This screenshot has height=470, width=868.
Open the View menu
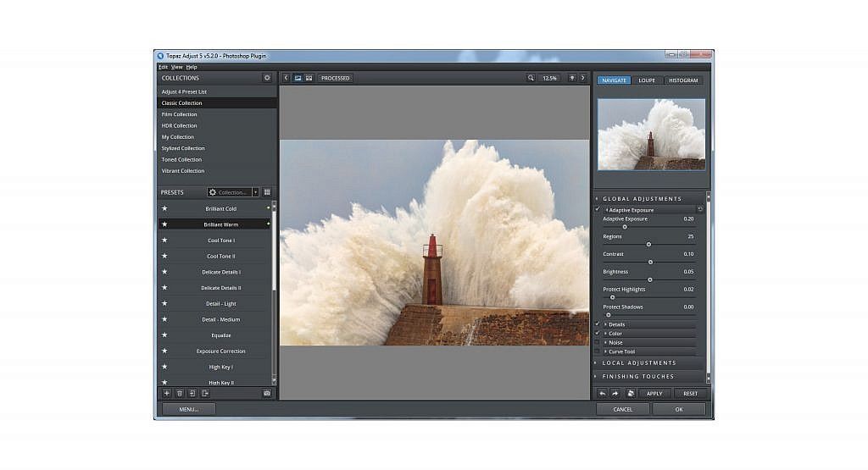176,67
